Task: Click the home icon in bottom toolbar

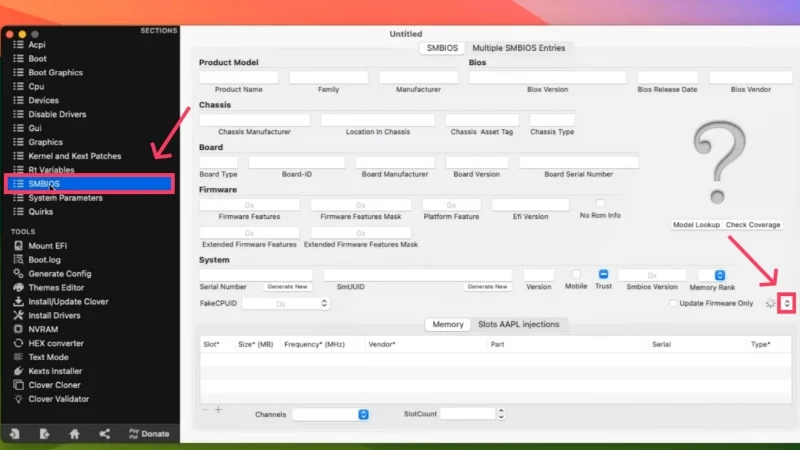Action: tap(74, 434)
